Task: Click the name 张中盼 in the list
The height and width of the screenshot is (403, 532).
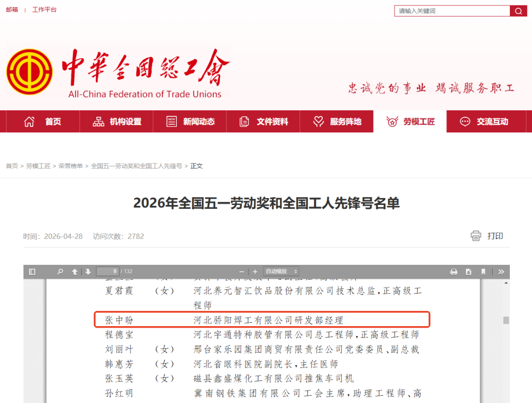Action: click(x=119, y=320)
